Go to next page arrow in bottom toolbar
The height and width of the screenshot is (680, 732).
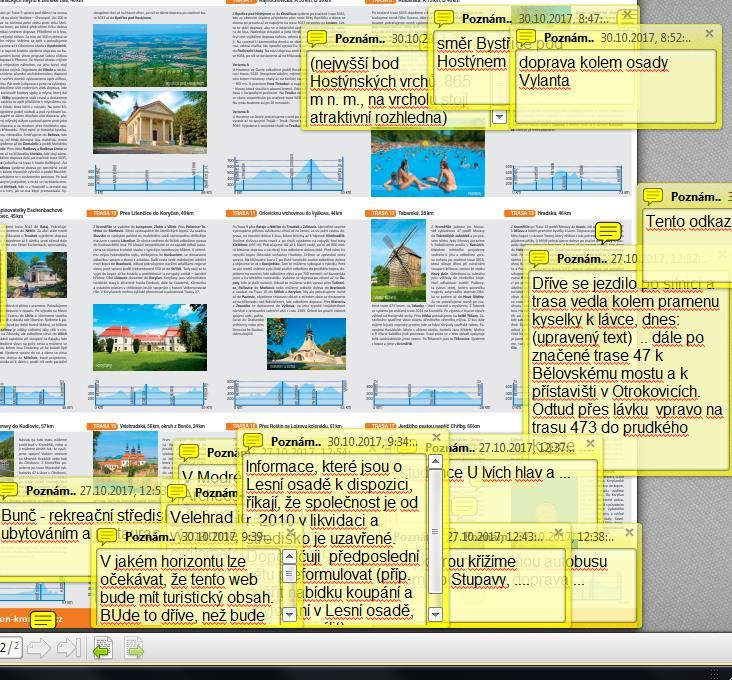pos(39,648)
